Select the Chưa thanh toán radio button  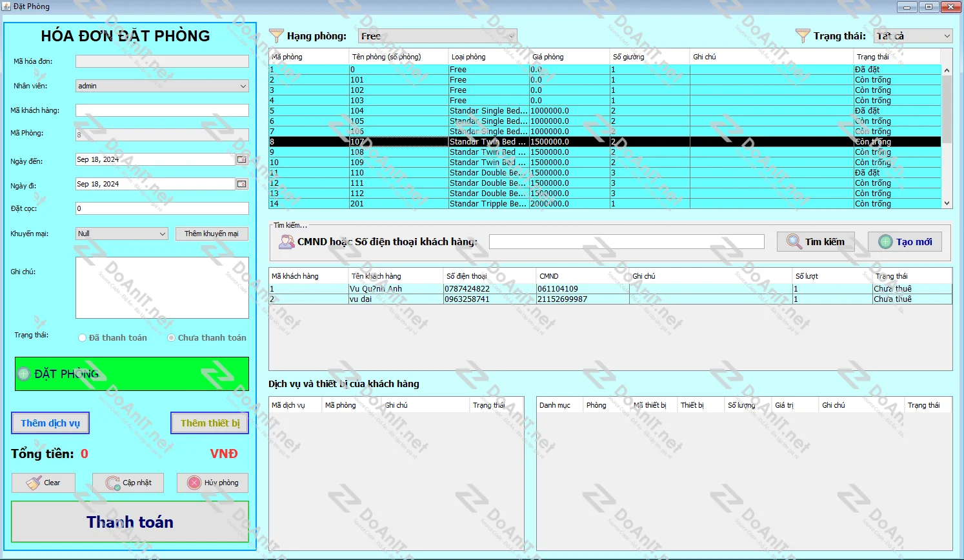click(x=172, y=337)
